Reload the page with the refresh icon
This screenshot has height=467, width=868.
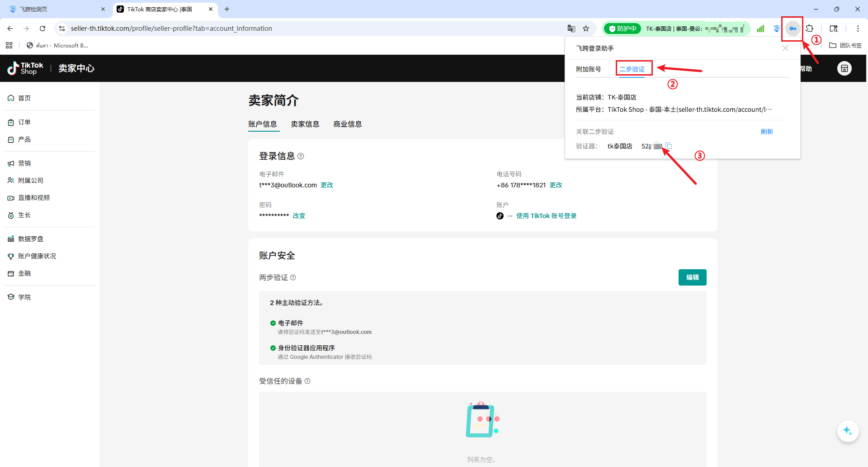[x=42, y=29]
